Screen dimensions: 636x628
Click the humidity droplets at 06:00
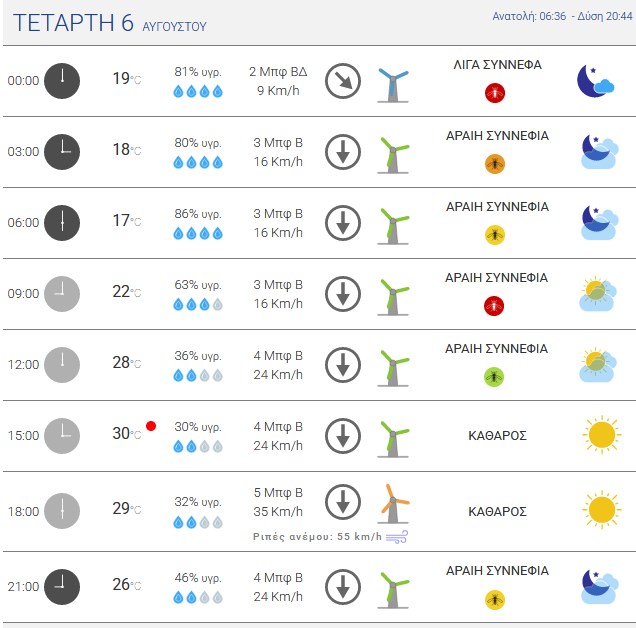pyautogui.click(x=198, y=233)
